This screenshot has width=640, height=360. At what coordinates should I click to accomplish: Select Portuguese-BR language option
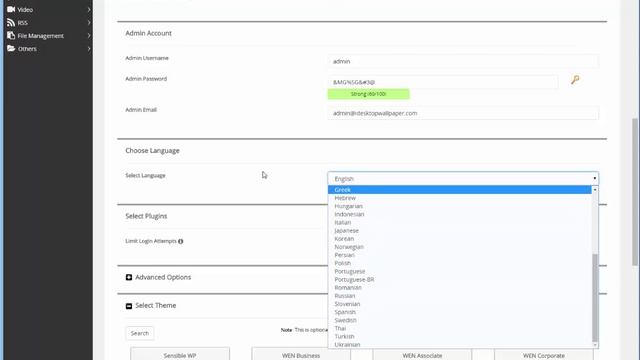click(x=460, y=280)
